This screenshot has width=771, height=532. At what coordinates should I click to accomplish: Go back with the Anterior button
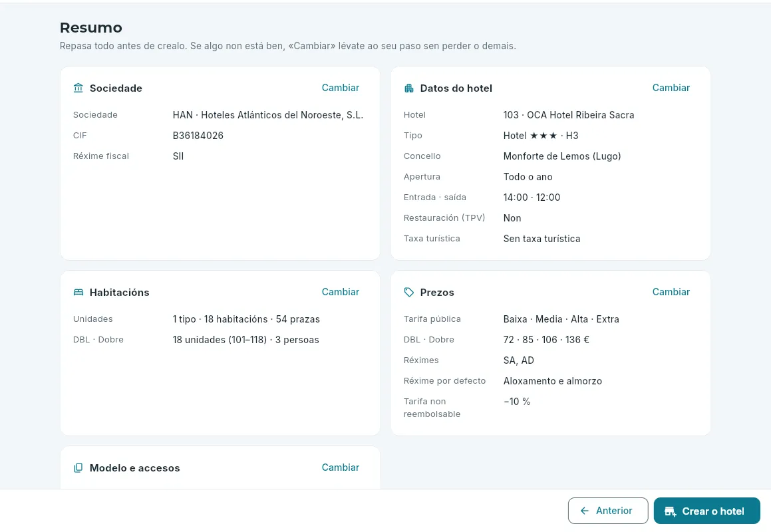pyautogui.click(x=608, y=511)
